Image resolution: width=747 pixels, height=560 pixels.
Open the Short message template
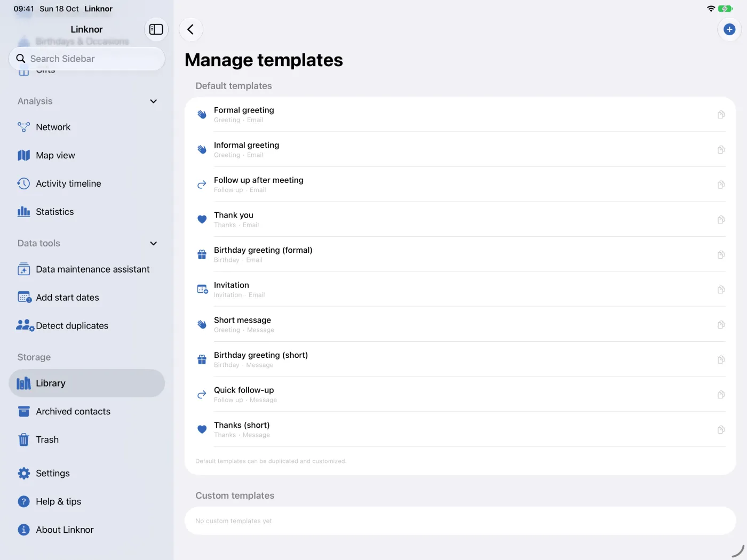[x=460, y=325]
